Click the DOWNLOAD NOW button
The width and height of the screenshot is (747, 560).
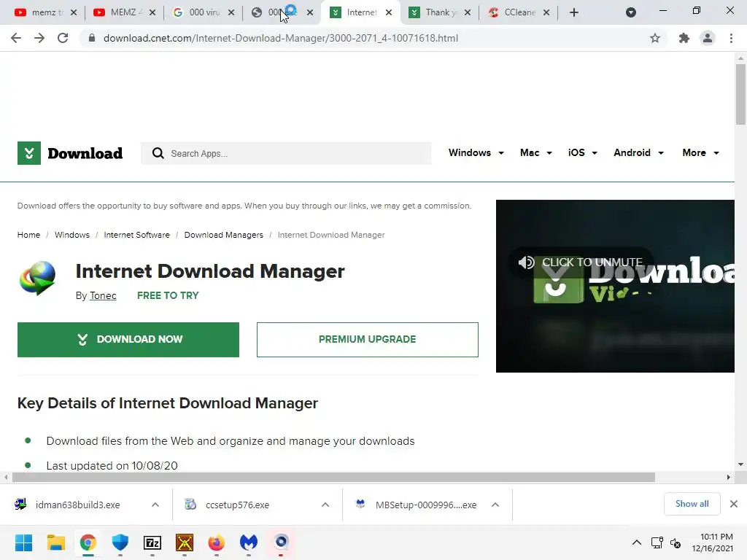click(128, 340)
